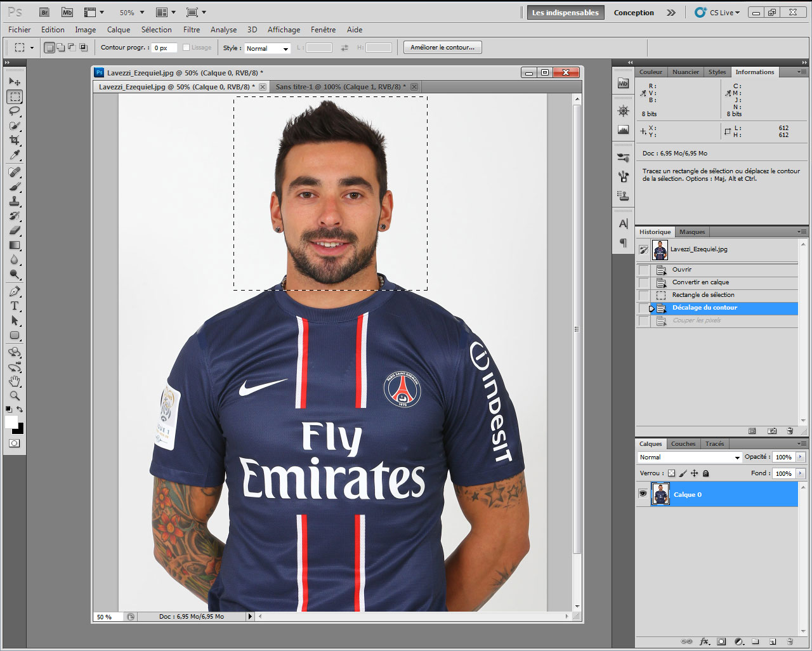Select the Lasso tool
812x651 pixels.
coord(15,111)
